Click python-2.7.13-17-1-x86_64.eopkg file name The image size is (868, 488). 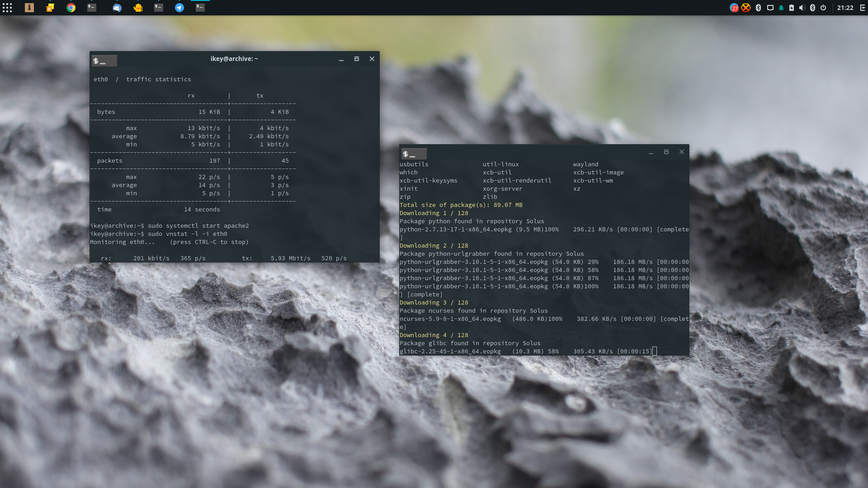pyautogui.click(x=456, y=230)
